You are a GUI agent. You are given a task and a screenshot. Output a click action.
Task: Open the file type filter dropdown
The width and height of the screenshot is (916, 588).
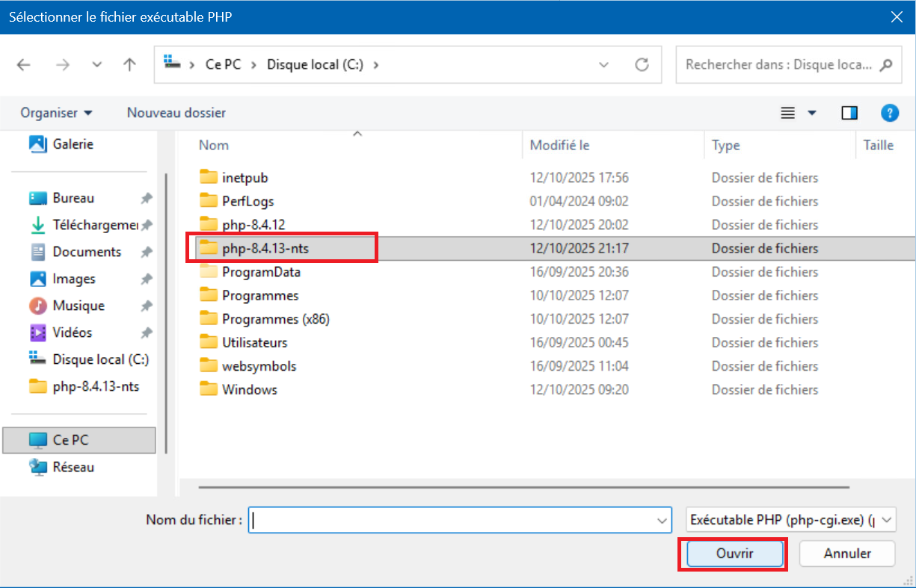790,520
